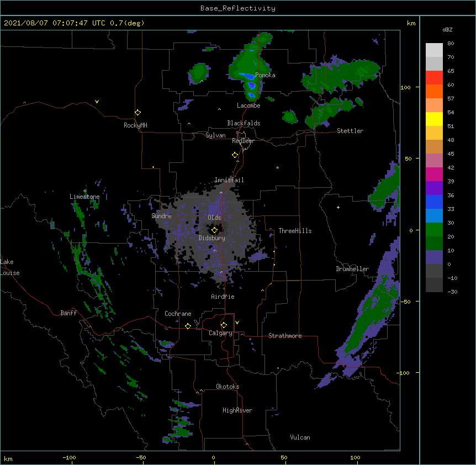Click the Sundre town label
Viewport: 476px width, 465px height.
point(161,216)
